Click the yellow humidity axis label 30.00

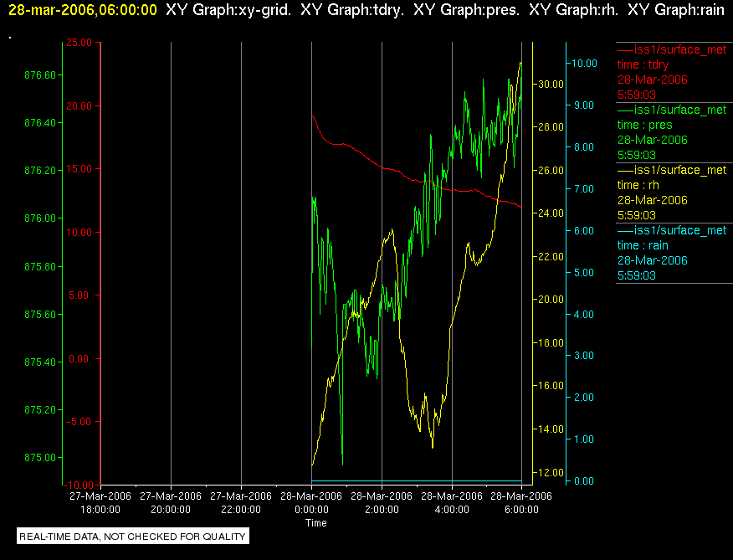[x=551, y=85]
